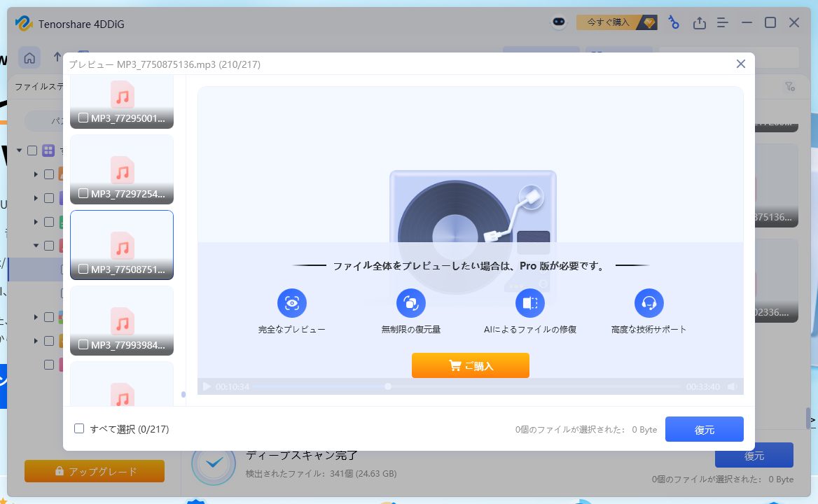Screen dimensions: 818x504
Task: Check the すべて選択 checkbox
Action: point(79,428)
